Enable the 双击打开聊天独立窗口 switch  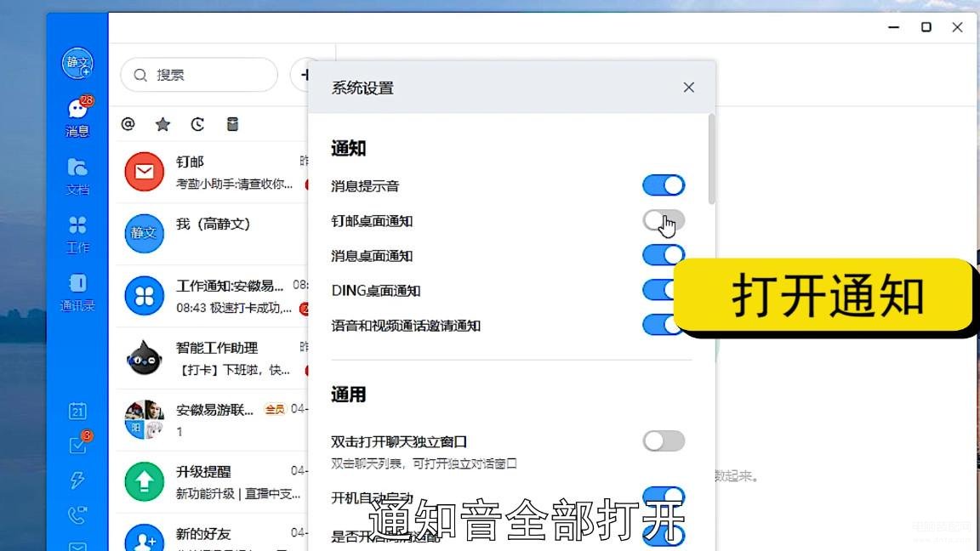pyautogui.click(x=664, y=441)
